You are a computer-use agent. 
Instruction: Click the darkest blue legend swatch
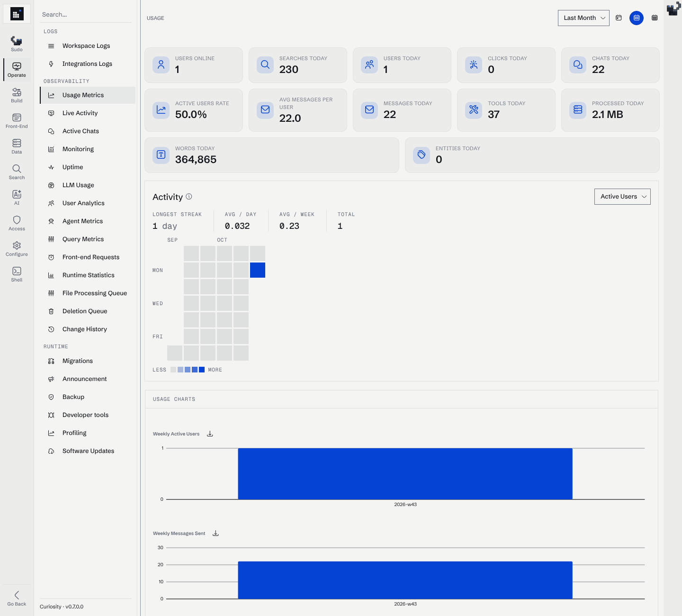[x=202, y=370]
